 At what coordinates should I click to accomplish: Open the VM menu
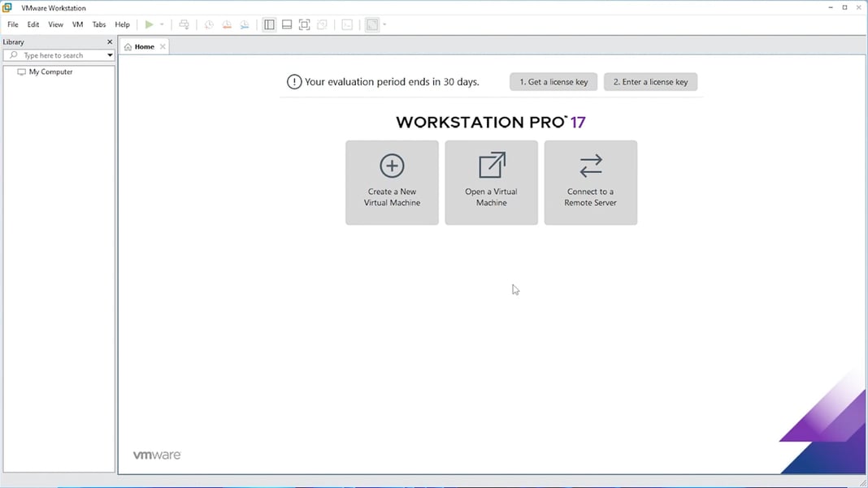(77, 24)
